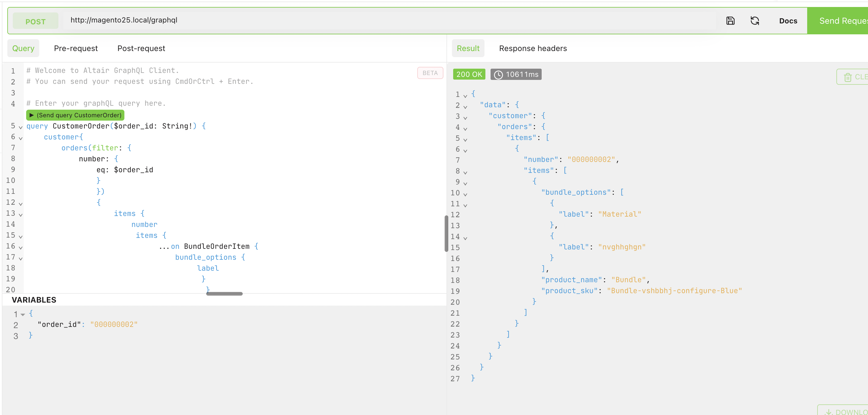Viewport: 868px width, 415px height.
Task: Open the Response headers tab
Action: point(533,48)
